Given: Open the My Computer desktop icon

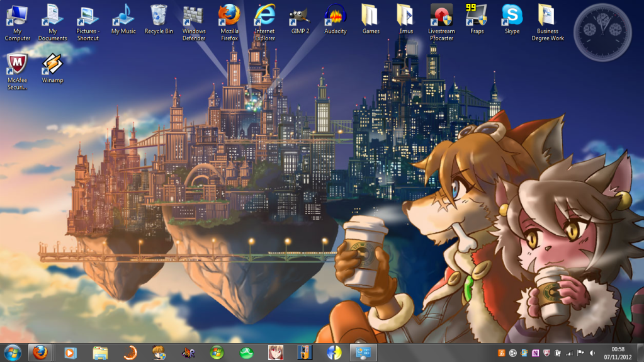Looking at the screenshot, I should click(x=17, y=23).
